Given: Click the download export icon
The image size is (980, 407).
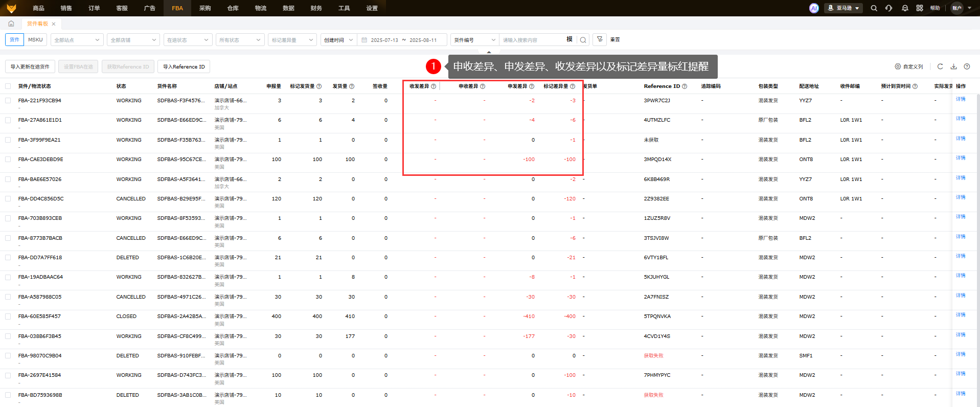Looking at the screenshot, I should [953, 66].
